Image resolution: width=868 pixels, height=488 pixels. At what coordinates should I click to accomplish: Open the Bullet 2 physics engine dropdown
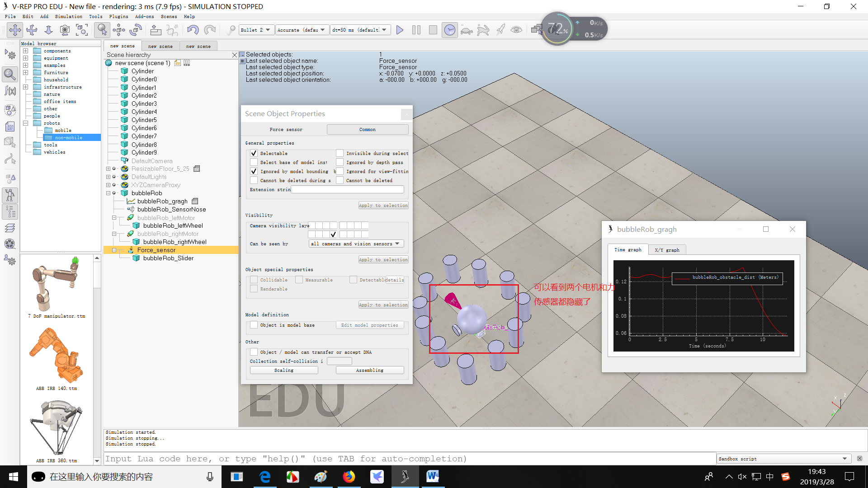[x=256, y=30]
